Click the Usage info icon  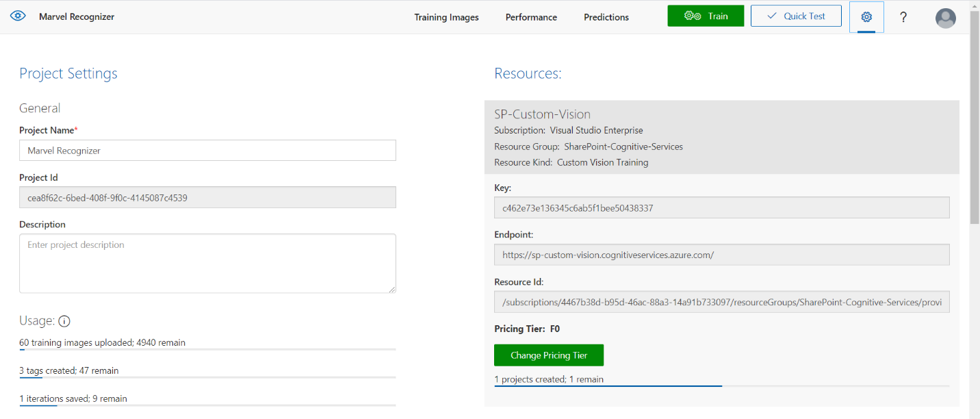(x=65, y=321)
